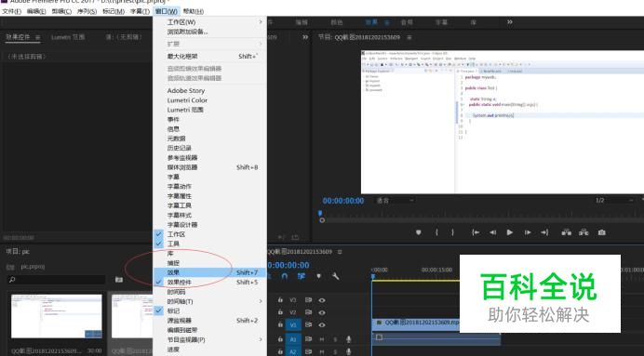Toggle sync lock on track V2
This screenshot has width=644, height=356.
click(x=308, y=312)
